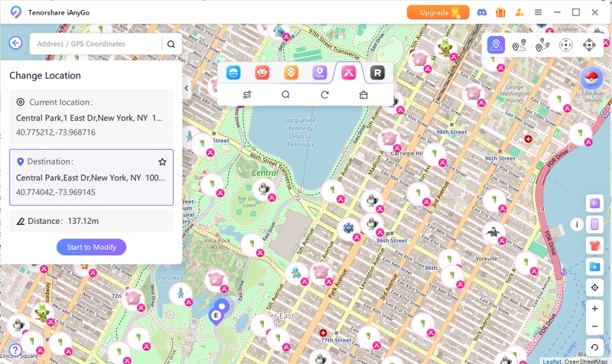Click the route icon in floating toolbar
Viewport: 612px width, 364px height.
pos(247,95)
